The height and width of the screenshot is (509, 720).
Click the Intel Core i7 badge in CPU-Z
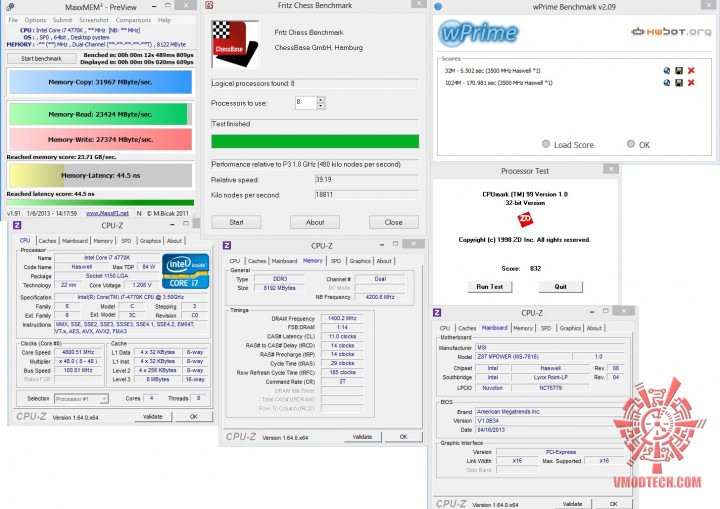click(186, 271)
